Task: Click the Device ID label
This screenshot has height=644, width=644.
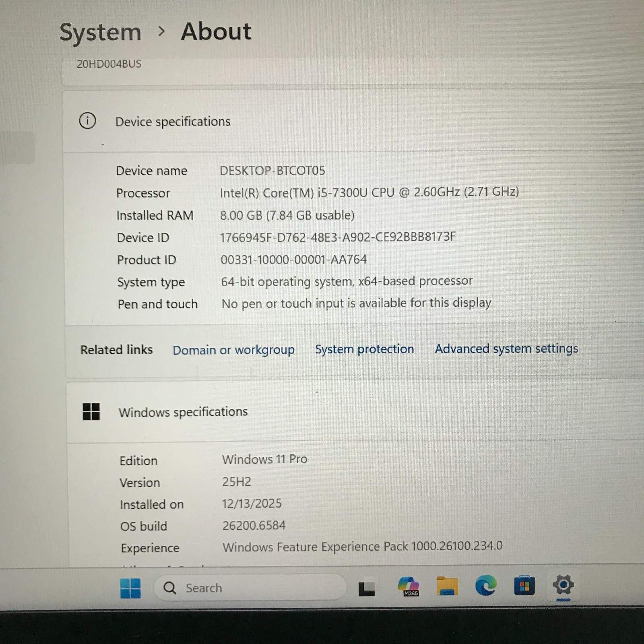Action: [143, 237]
